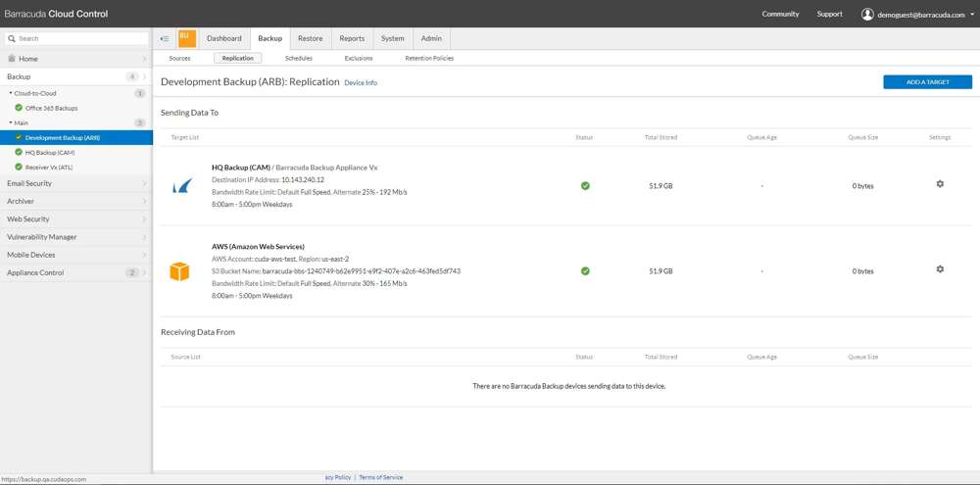The image size is (980, 485).
Task: Open the Retention Policies sub-tab
Action: pyautogui.click(x=429, y=58)
